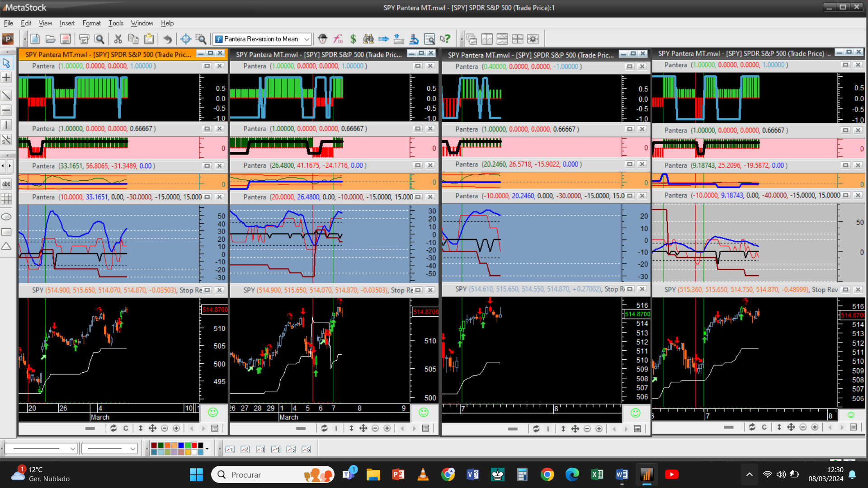Pick the red color swatch

click(194, 446)
